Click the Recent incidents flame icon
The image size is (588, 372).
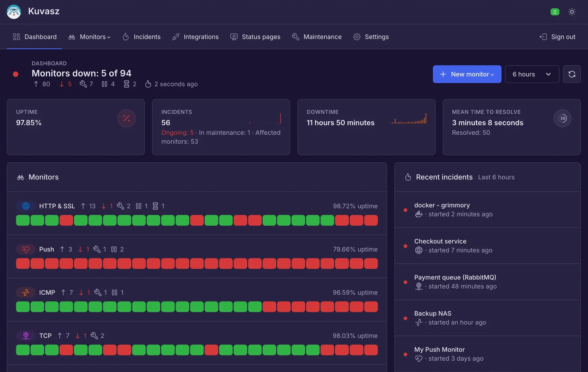pyautogui.click(x=408, y=177)
